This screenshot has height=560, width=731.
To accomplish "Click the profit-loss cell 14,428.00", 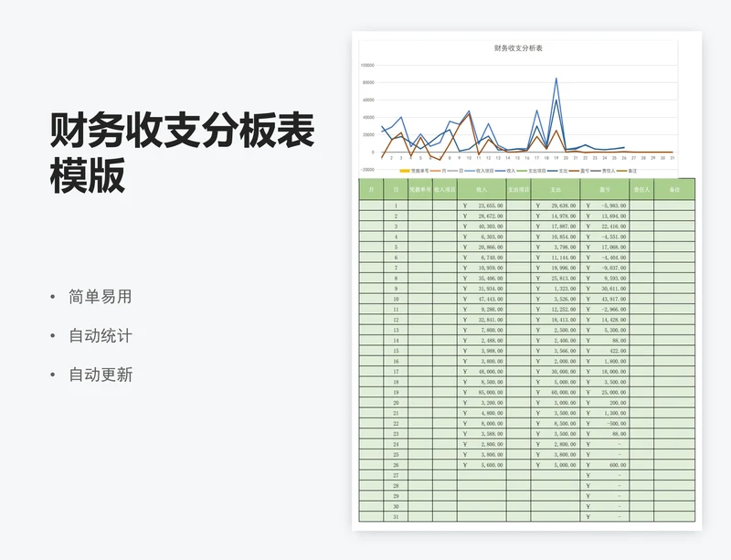I will point(605,320).
